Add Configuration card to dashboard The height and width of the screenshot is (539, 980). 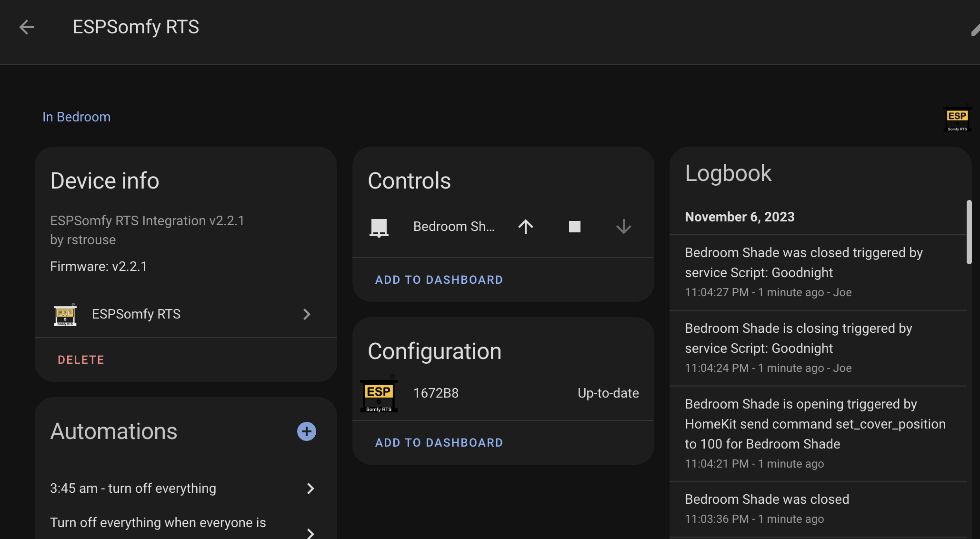click(x=439, y=442)
